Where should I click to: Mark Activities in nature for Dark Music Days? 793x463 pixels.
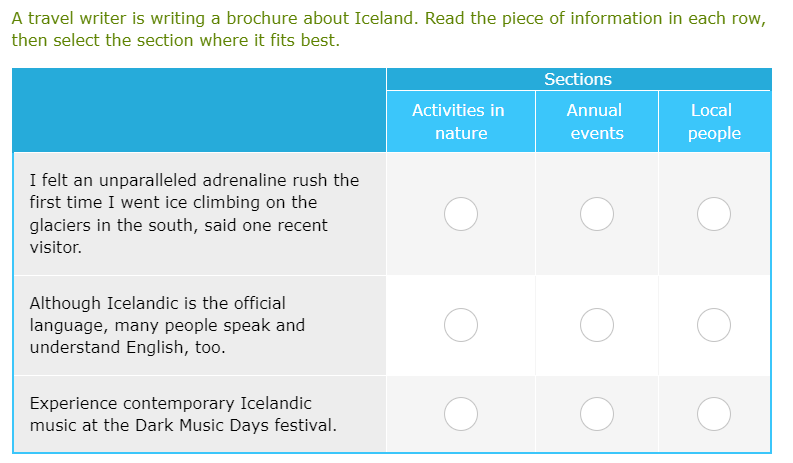point(461,413)
